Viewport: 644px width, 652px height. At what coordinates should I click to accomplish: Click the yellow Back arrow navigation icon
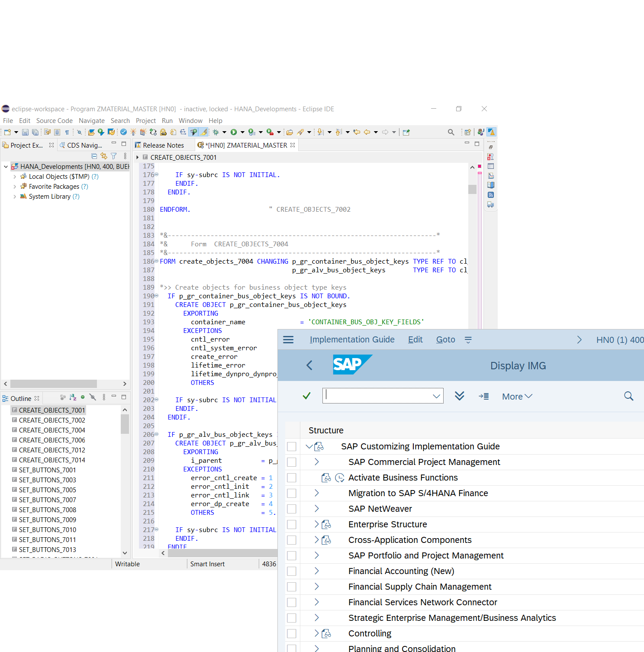tap(367, 132)
